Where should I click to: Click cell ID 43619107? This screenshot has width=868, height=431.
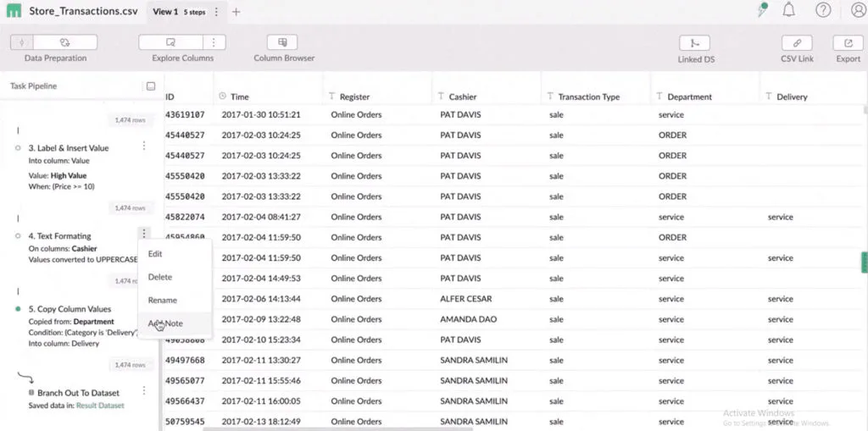185,114
